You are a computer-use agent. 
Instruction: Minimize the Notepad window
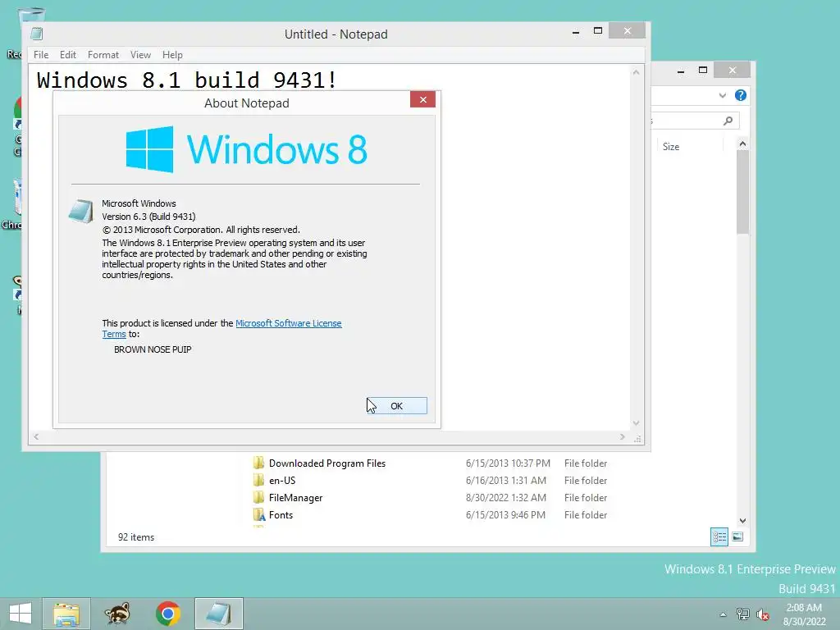[x=576, y=32]
